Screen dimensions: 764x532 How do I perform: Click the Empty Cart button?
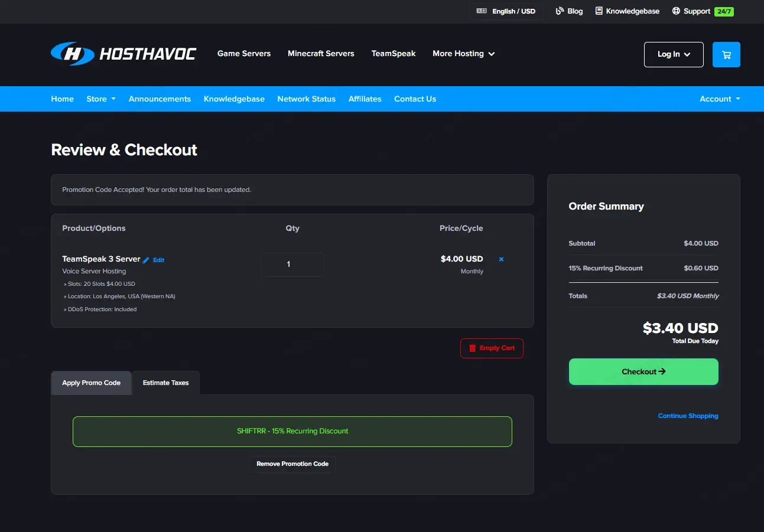click(x=492, y=348)
